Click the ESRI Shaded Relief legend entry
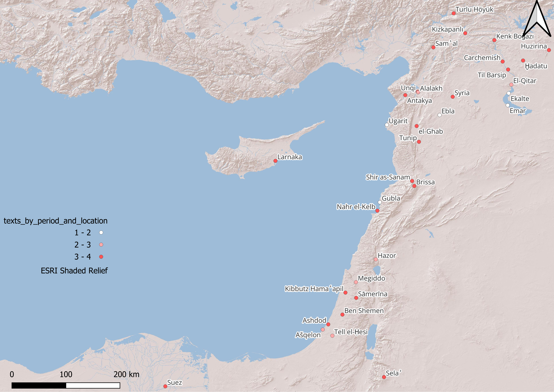Image resolution: width=554 pixels, height=392 pixels. pyautogui.click(x=74, y=271)
